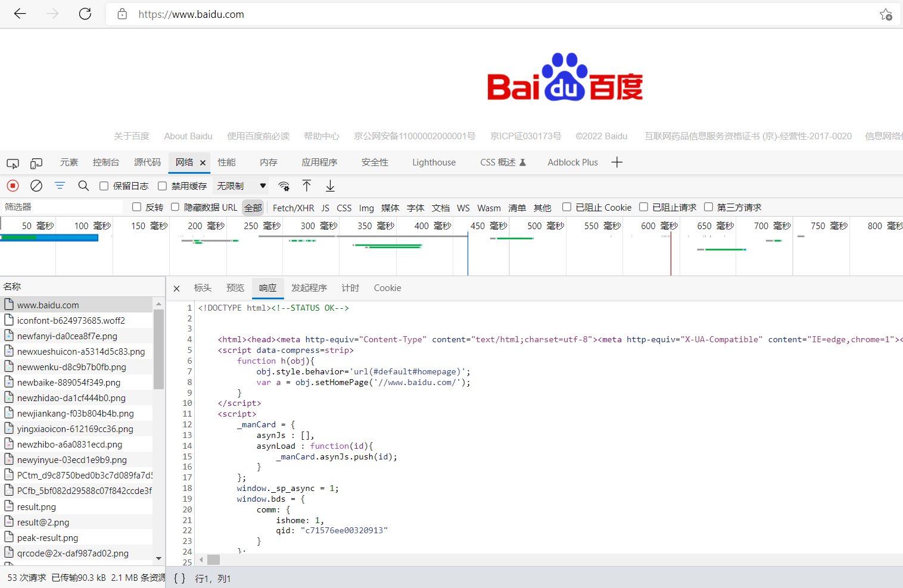Open the 源代码 tab
903x588 pixels.
tap(147, 162)
